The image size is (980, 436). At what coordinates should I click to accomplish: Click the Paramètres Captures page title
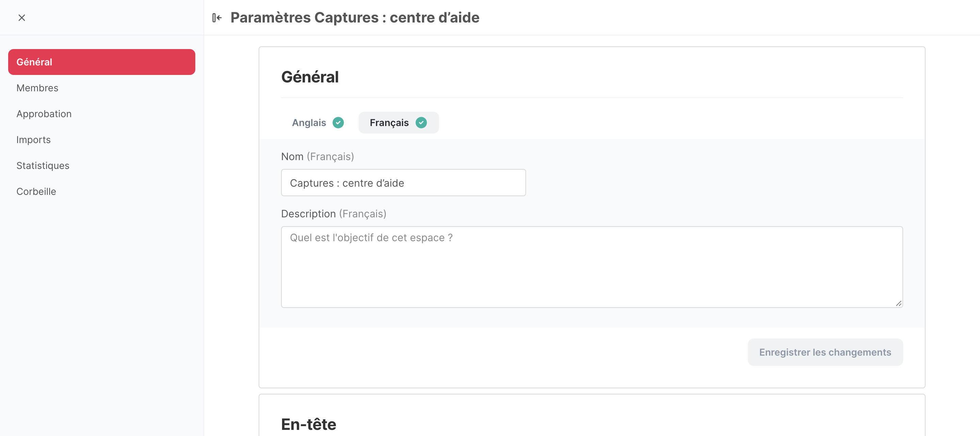pos(355,17)
